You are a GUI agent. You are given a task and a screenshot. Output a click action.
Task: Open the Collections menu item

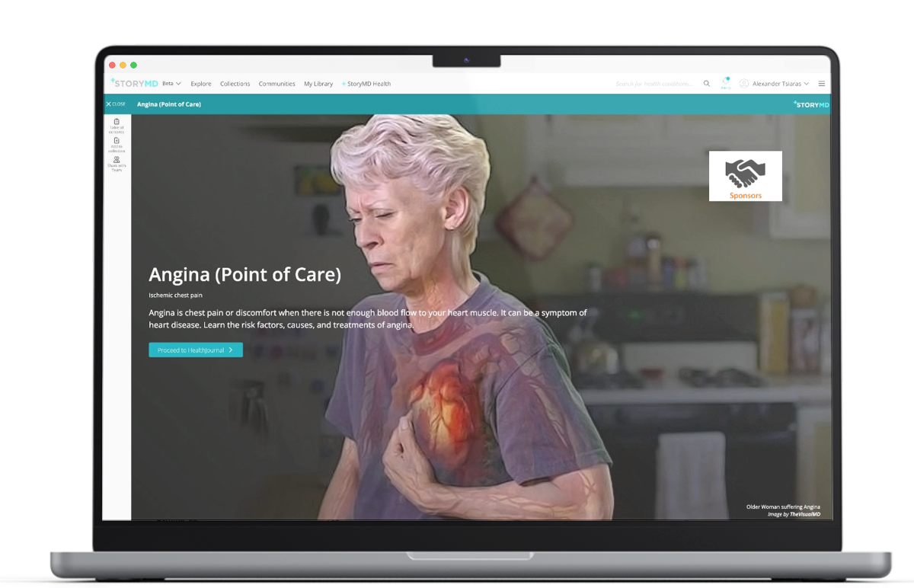point(235,84)
